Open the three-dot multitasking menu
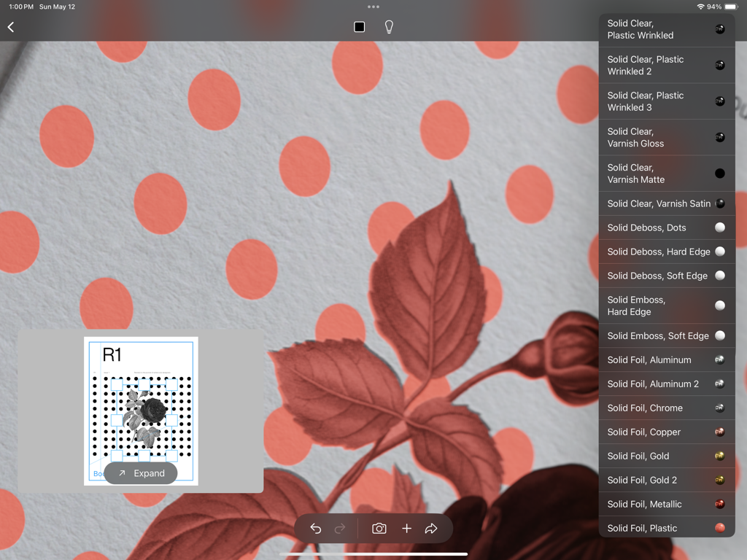 click(x=373, y=7)
